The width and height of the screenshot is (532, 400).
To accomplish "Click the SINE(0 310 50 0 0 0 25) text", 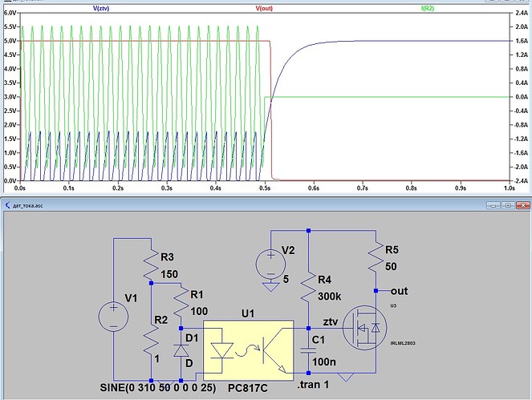I will pos(158,387).
